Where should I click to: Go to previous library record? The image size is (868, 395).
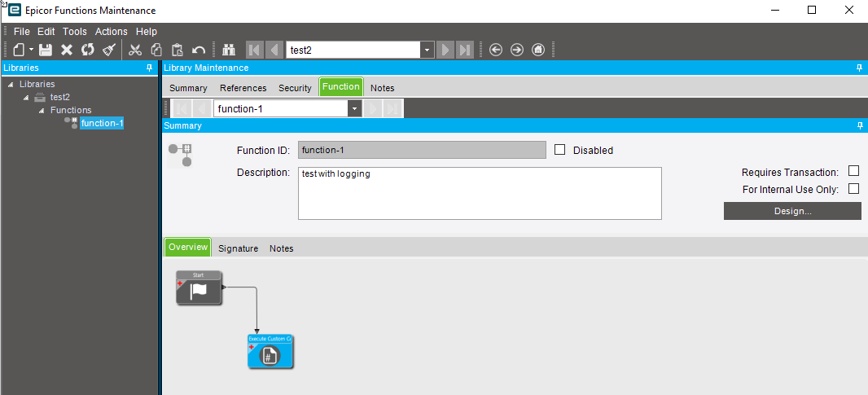click(274, 50)
